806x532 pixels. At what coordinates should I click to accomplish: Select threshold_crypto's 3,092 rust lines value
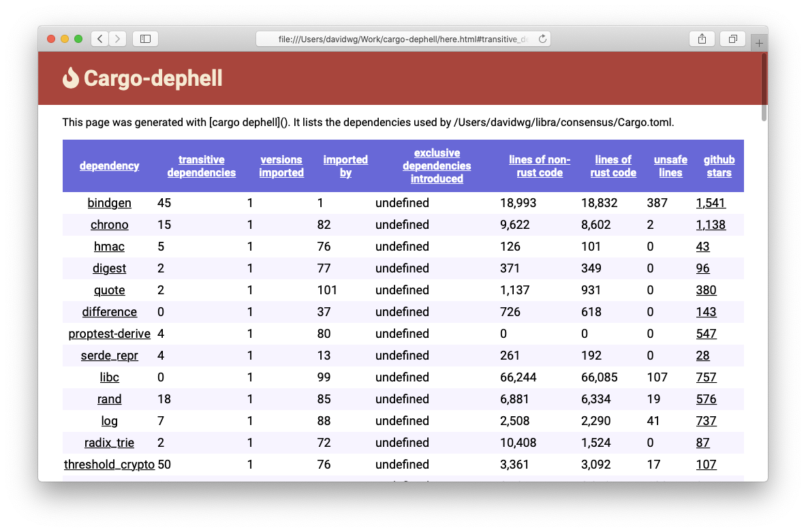click(595, 465)
